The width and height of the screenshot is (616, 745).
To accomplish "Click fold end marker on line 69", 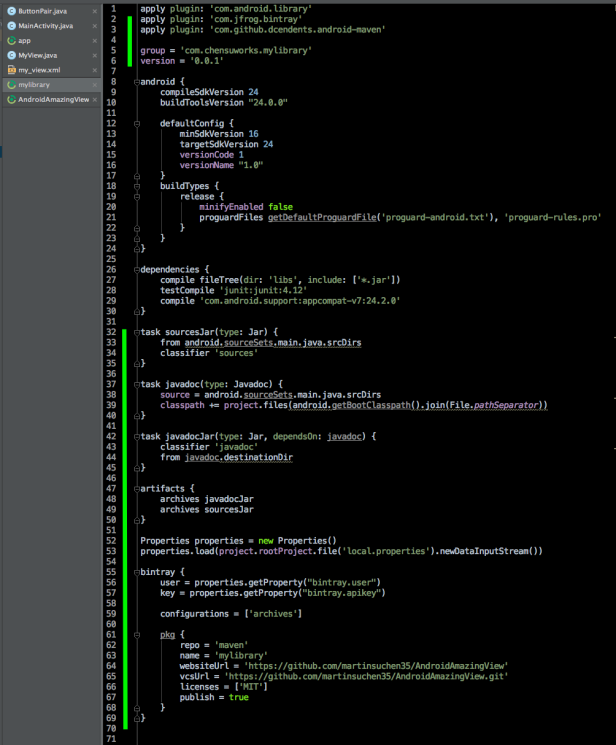I will pos(137,718).
